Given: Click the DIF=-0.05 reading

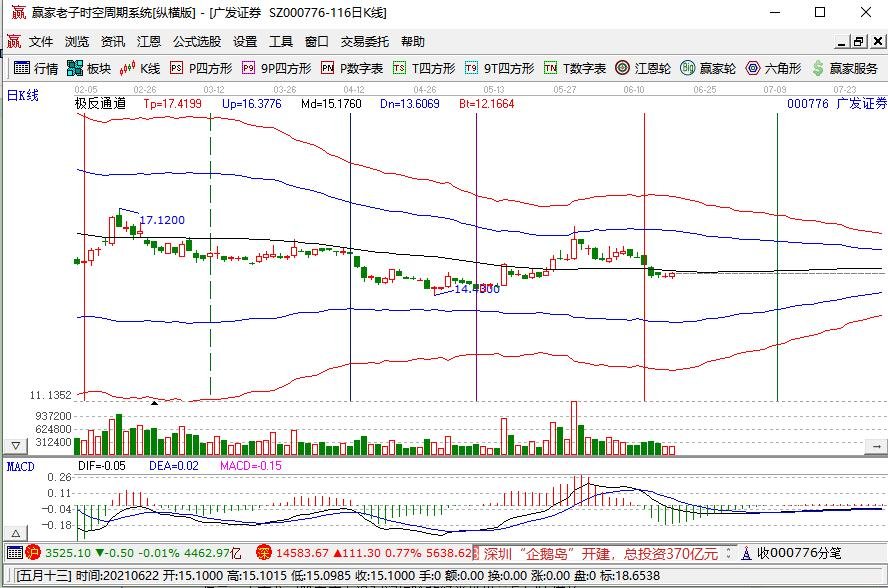Looking at the screenshot, I should point(101,466).
